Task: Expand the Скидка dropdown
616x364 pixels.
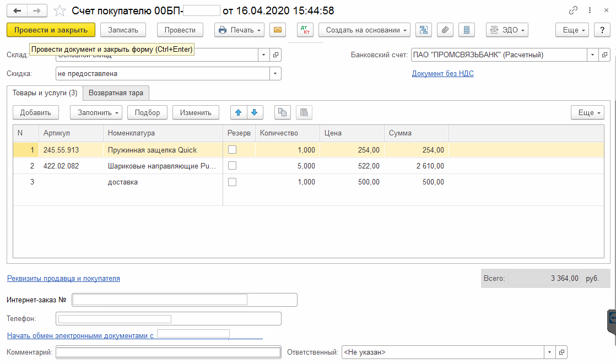Action: 275,73
